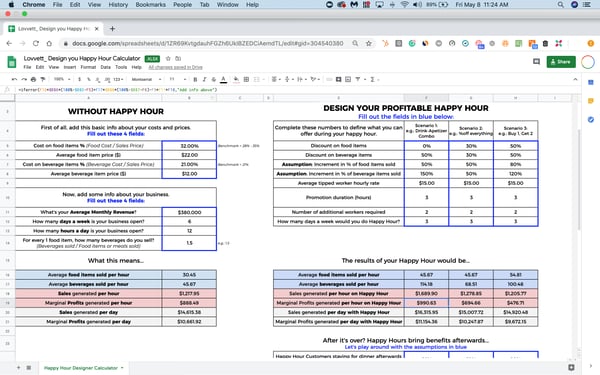Viewport: 600px width, 375px height.
Task: Insert a link from toolbar
Action: pyautogui.click(x=329, y=80)
